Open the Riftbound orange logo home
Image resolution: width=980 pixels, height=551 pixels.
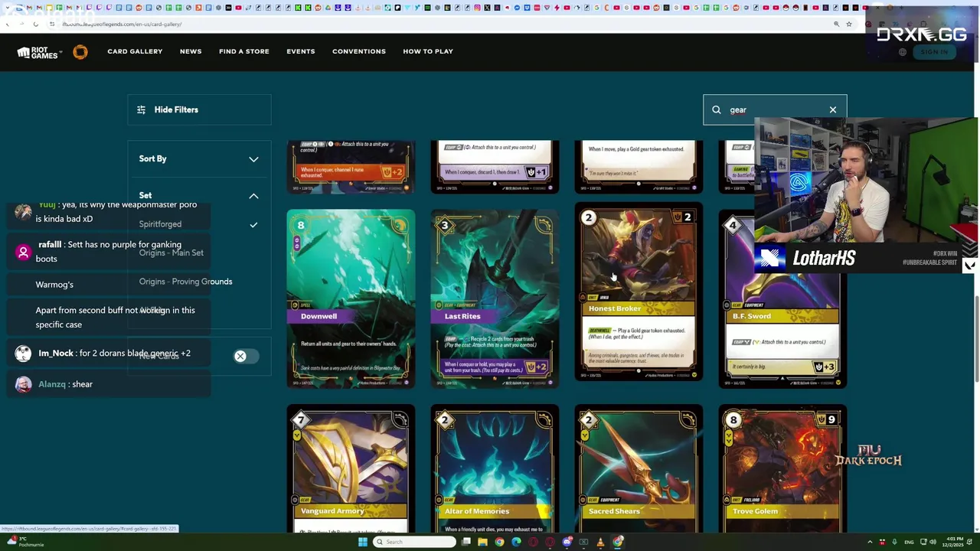pos(80,52)
